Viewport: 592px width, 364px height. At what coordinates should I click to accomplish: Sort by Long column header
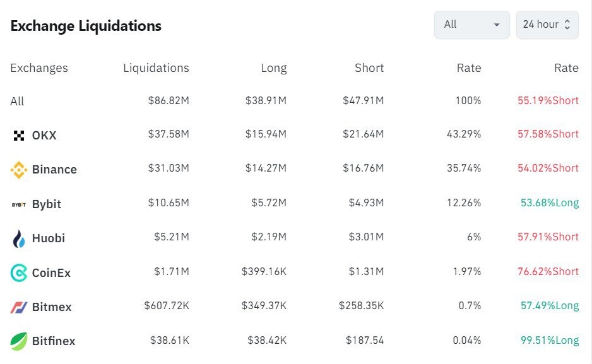pyautogui.click(x=273, y=68)
